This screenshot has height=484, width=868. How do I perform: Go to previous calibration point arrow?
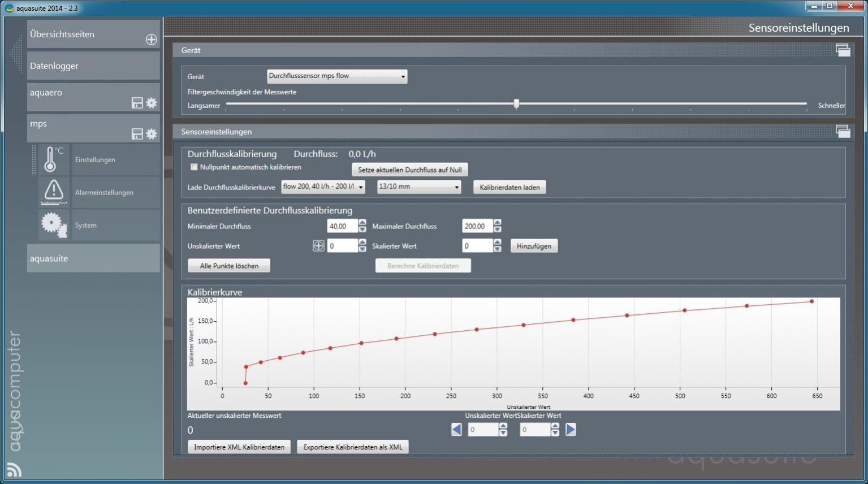pyautogui.click(x=456, y=430)
